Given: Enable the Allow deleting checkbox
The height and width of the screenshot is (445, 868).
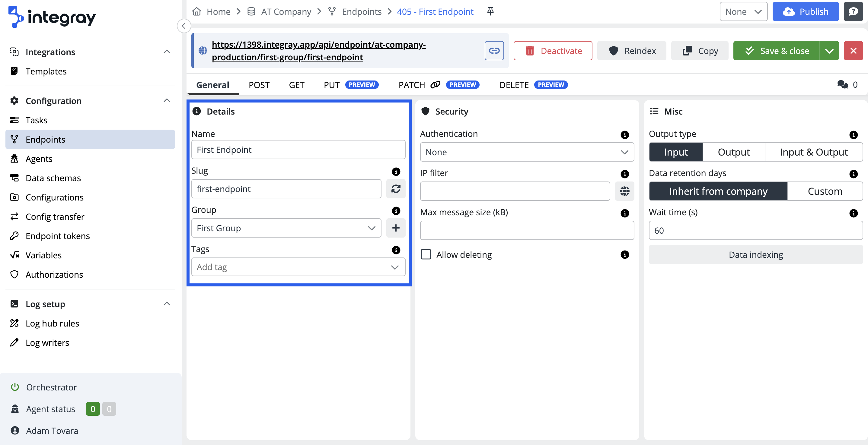Looking at the screenshot, I should pyautogui.click(x=426, y=254).
